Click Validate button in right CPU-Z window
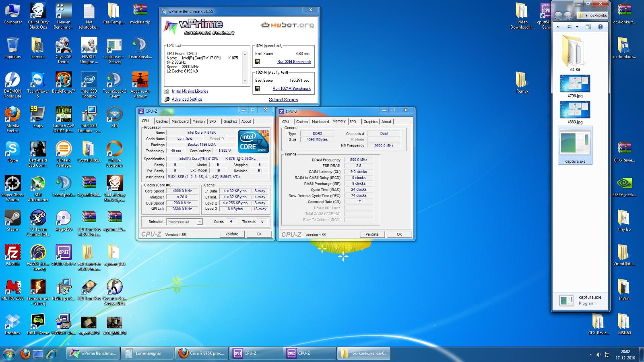Screen dimensions: 644x362 point(372,234)
